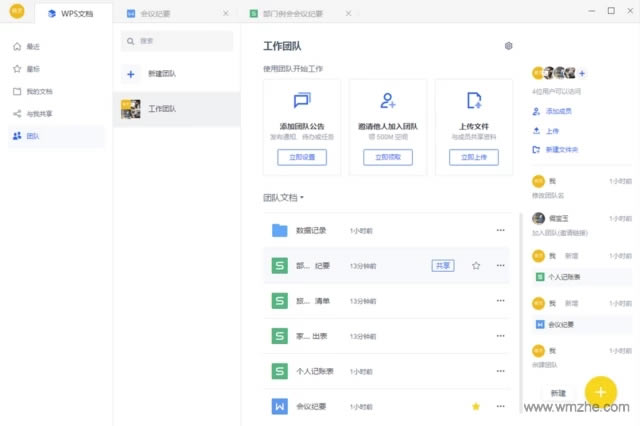Click the plus icon for 新建团队

coord(131,74)
